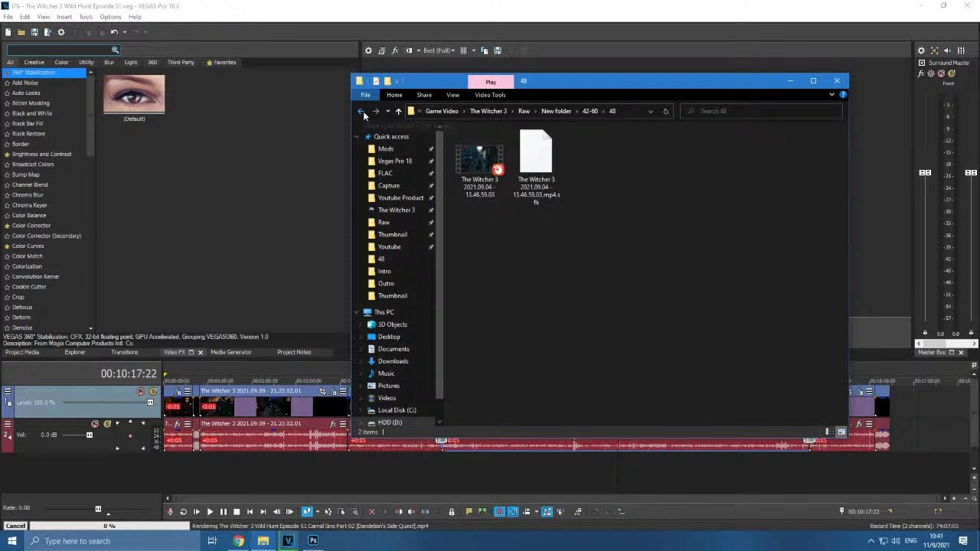Select the Zoom edit tool magnifier

click(354, 511)
